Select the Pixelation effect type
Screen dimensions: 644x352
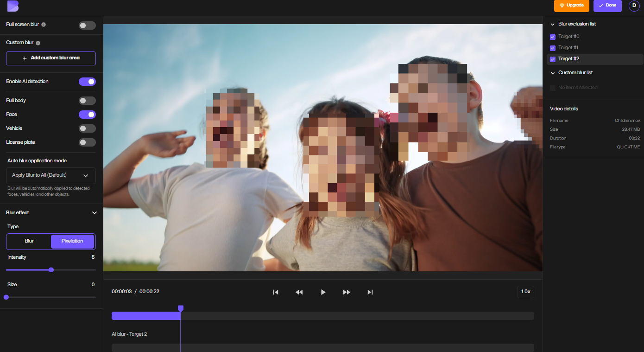(x=73, y=241)
